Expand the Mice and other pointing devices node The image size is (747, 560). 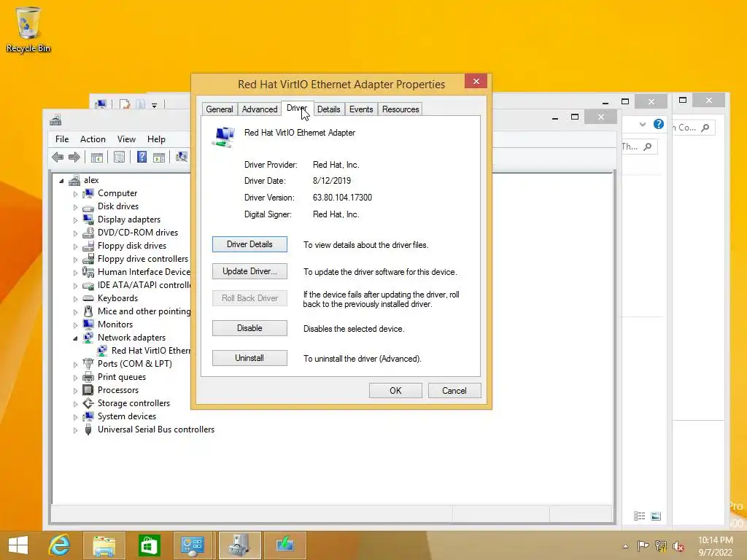(x=75, y=312)
